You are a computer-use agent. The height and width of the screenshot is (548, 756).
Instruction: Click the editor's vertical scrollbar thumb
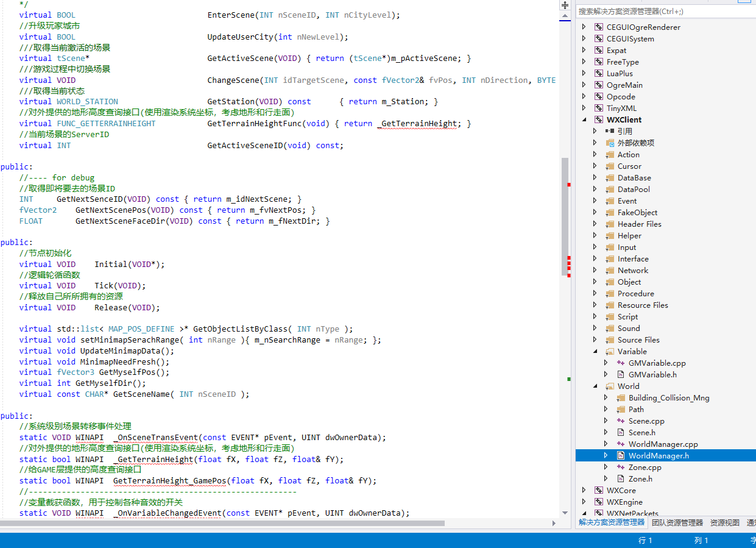click(x=565, y=216)
